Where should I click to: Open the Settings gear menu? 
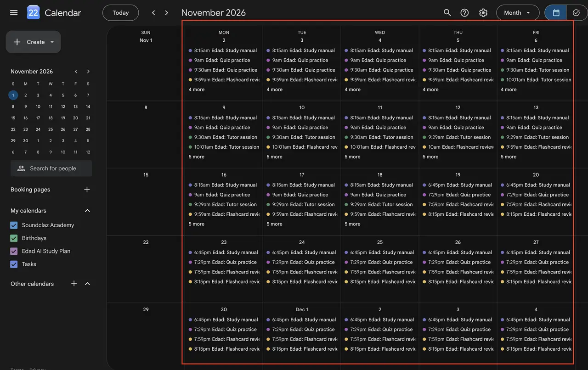click(483, 13)
